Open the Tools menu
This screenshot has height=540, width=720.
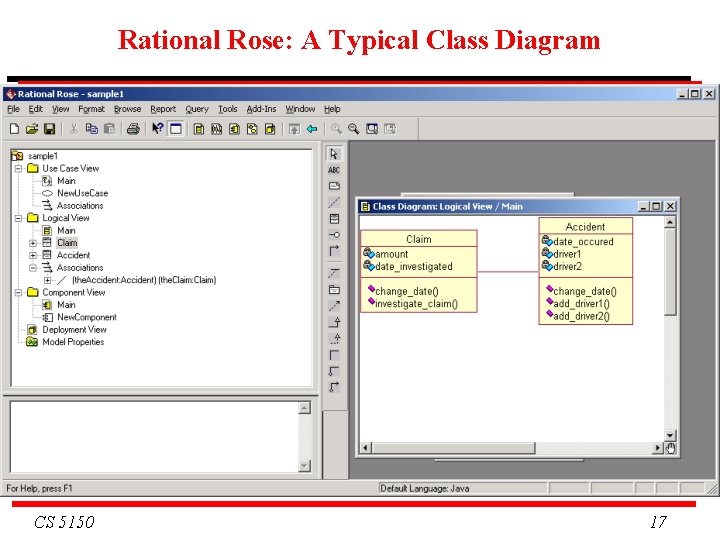[227, 109]
